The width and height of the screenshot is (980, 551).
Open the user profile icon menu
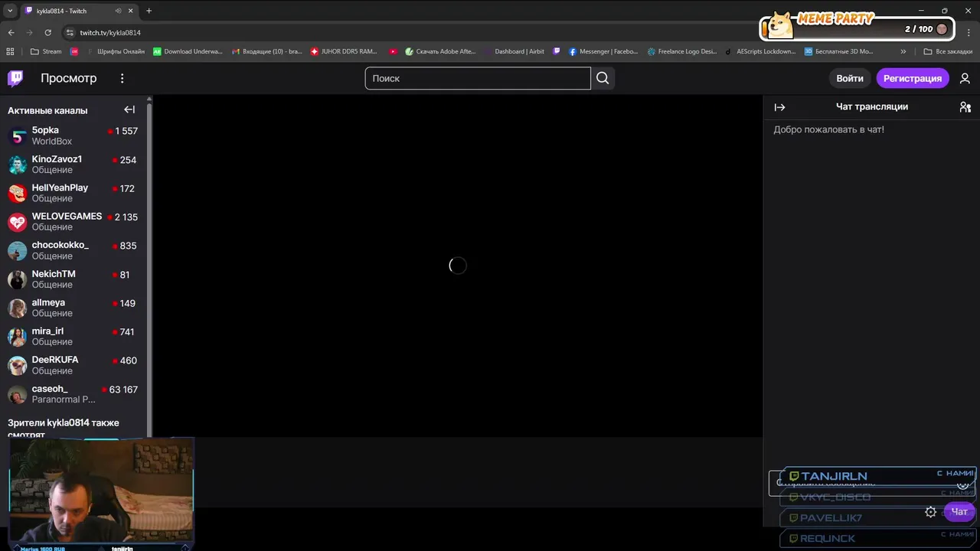[x=965, y=78]
